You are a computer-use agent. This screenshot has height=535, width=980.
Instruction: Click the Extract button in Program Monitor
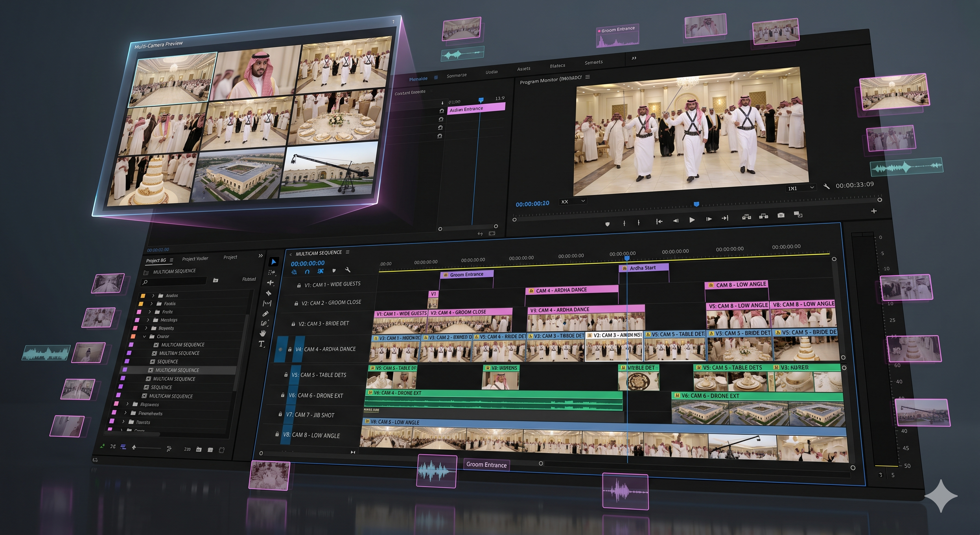764,216
